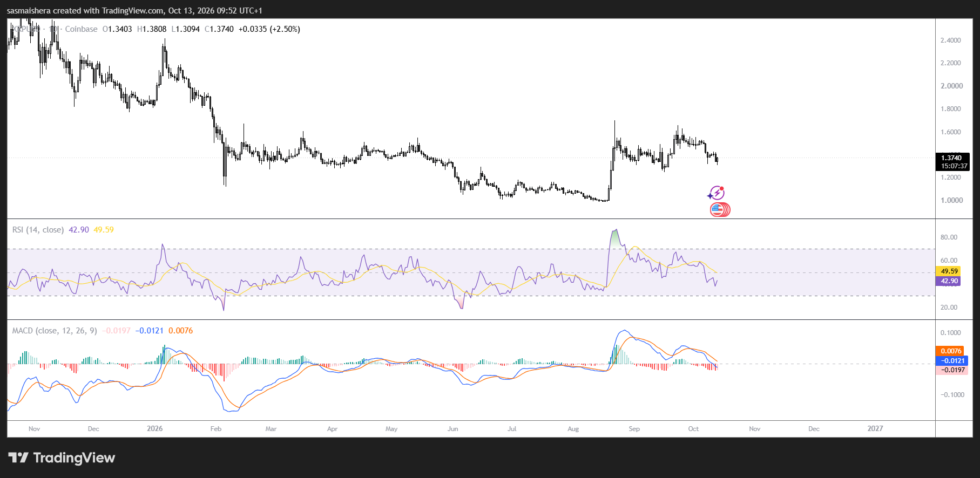
Task: Click the purple RSI reading 42.90 in the RSI legend
Action: 79,230
